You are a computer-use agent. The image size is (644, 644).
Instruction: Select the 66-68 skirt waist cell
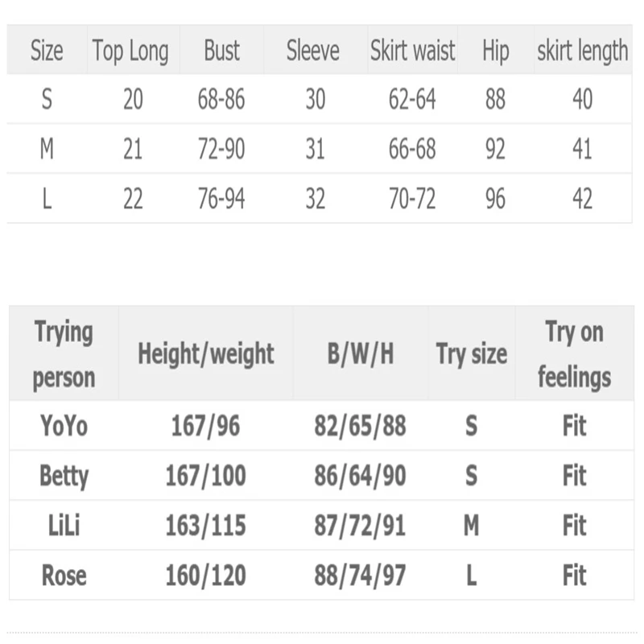412,149
